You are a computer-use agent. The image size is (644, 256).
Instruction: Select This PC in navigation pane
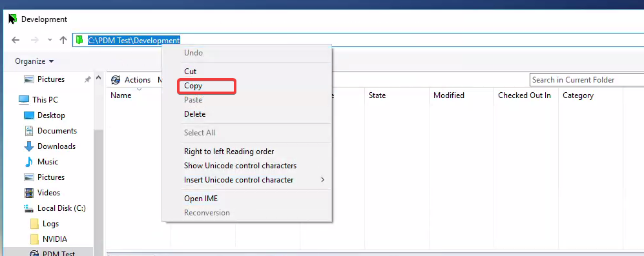point(45,100)
